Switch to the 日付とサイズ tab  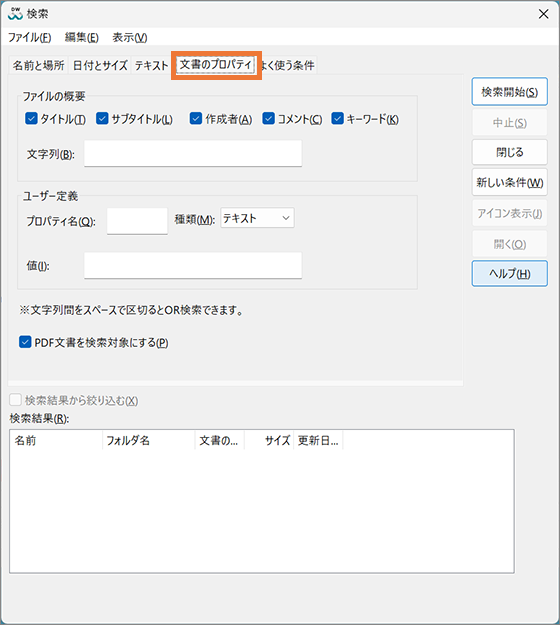coord(100,65)
